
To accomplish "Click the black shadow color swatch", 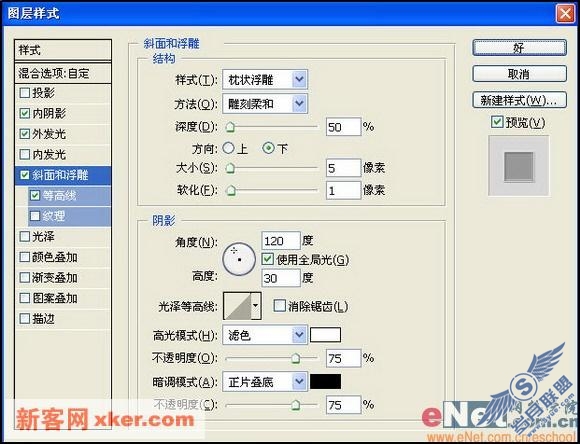I will tap(325, 381).
